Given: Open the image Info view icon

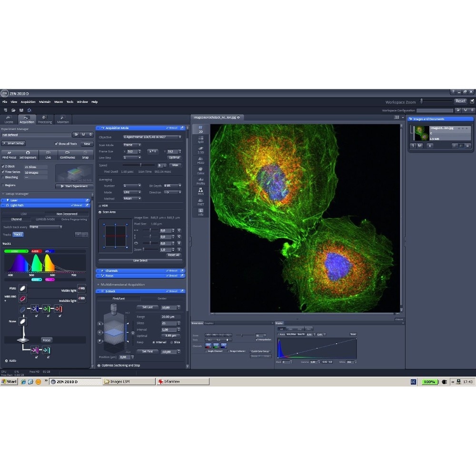Looking at the screenshot, I should [200, 212].
